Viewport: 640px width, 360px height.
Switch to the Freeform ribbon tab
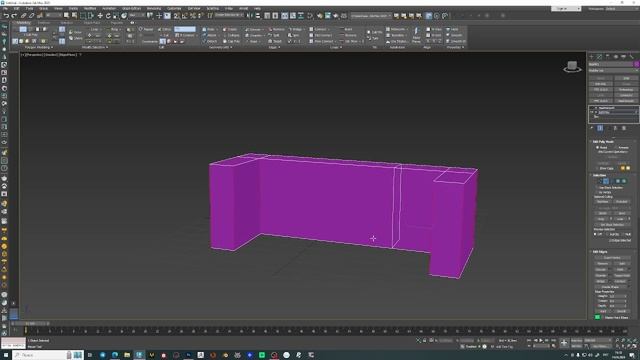(x=44, y=23)
